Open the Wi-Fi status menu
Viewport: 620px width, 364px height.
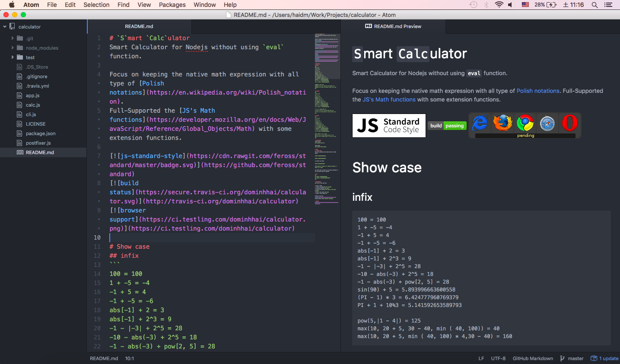499,5
